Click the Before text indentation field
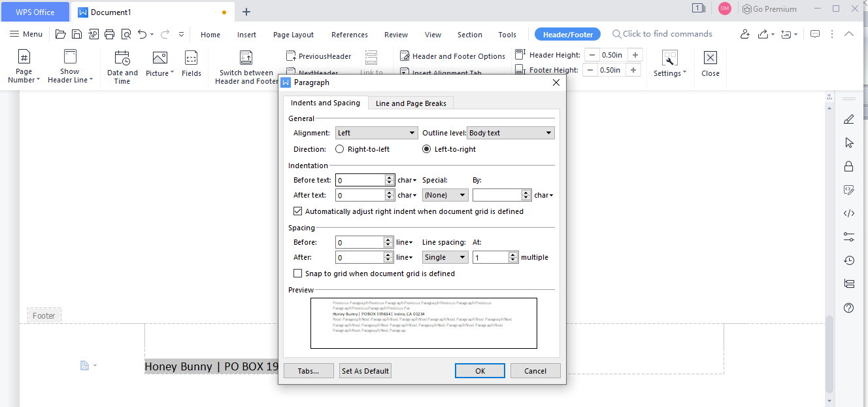 tap(360, 180)
